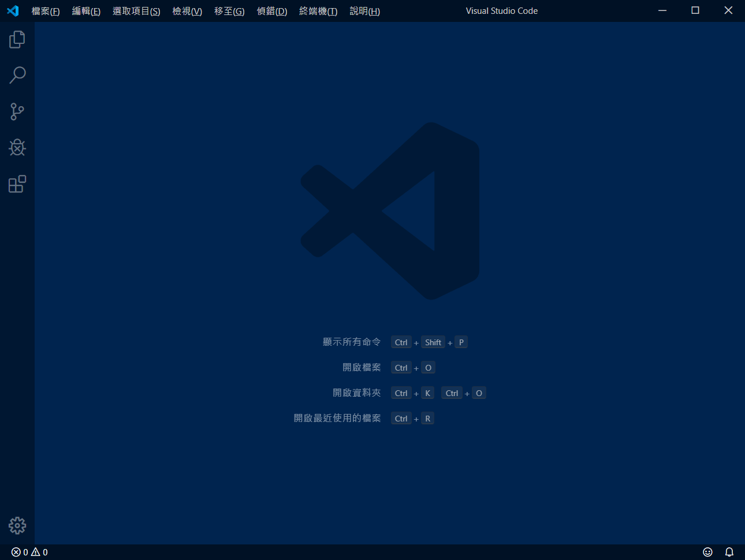Click the 開啟檔案 label

pyautogui.click(x=362, y=367)
